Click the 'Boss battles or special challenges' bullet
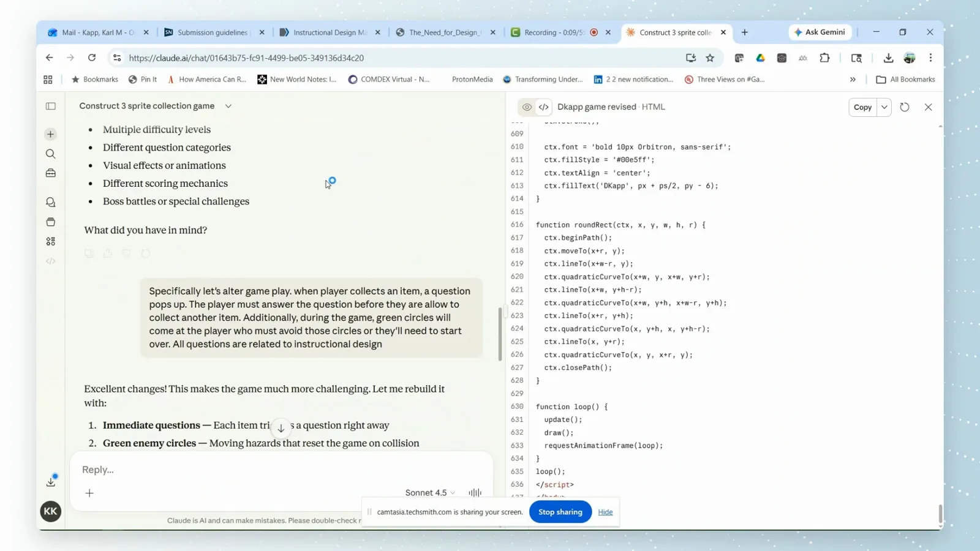Screen dimensions: 980x551 click(x=176, y=201)
